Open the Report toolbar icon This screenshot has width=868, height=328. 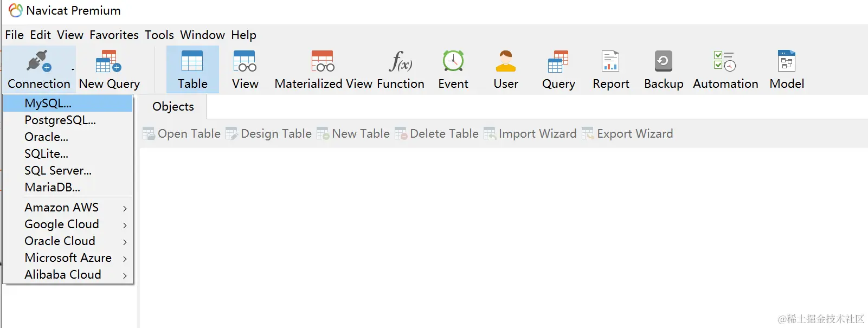pyautogui.click(x=610, y=62)
